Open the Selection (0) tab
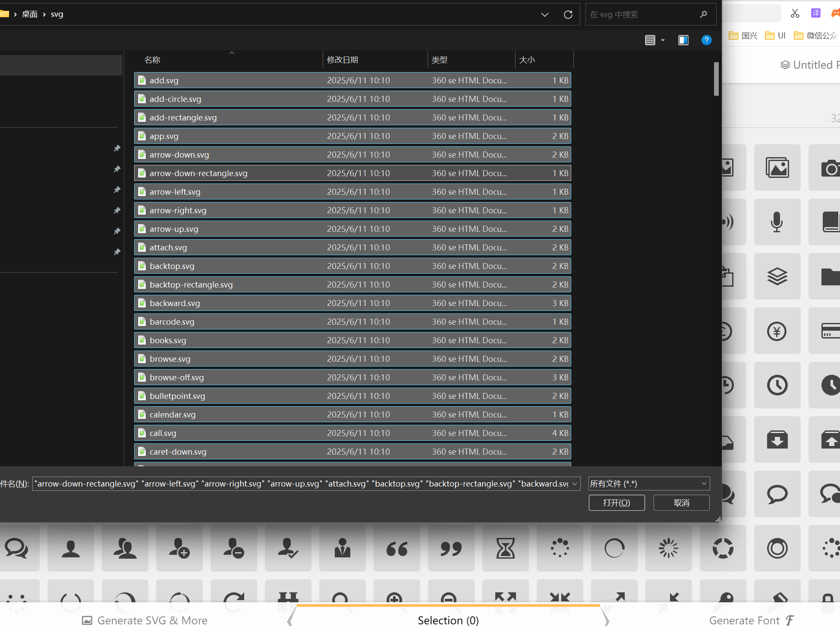840x626 pixels. click(x=448, y=620)
